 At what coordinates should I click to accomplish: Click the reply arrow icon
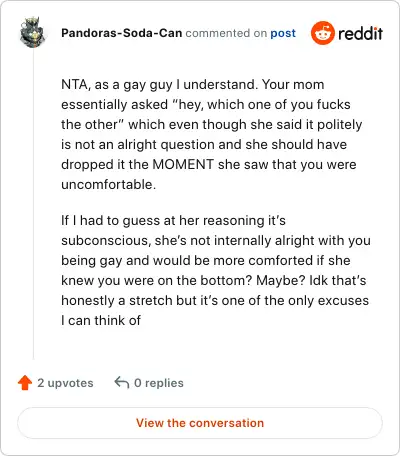122,383
